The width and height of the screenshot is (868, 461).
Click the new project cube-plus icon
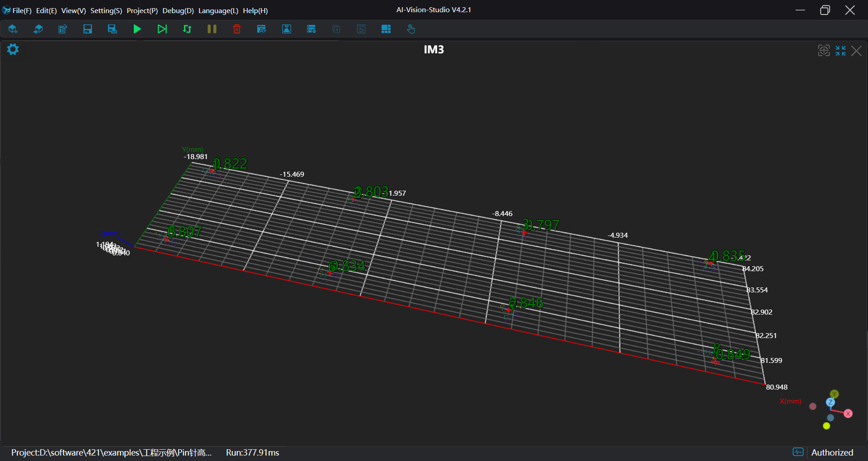click(x=13, y=29)
